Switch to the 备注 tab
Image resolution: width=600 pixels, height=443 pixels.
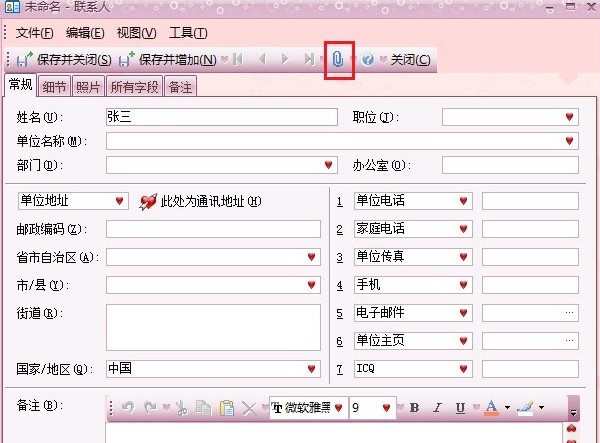pos(180,86)
